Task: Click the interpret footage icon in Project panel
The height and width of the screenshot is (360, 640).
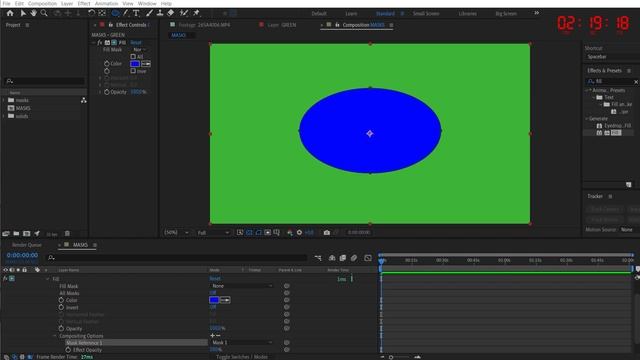Action: click(x=6, y=233)
